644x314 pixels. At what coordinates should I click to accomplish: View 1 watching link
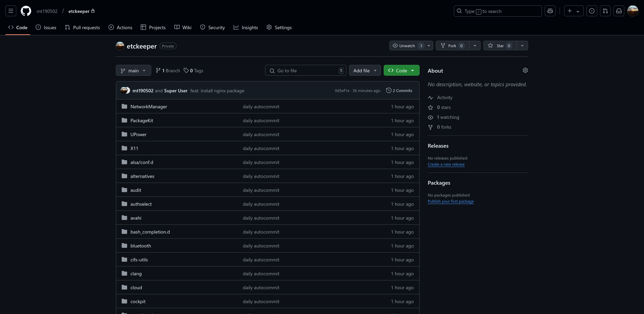(444, 117)
